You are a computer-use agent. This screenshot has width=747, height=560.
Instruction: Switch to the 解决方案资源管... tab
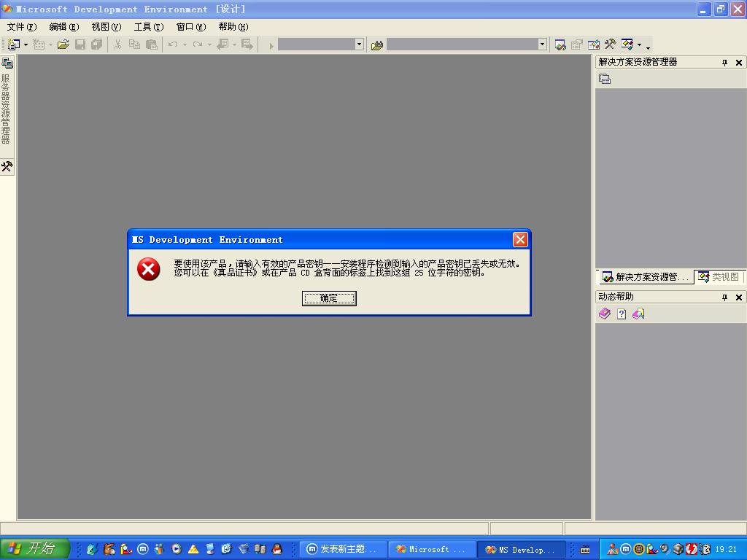coord(645,276)
